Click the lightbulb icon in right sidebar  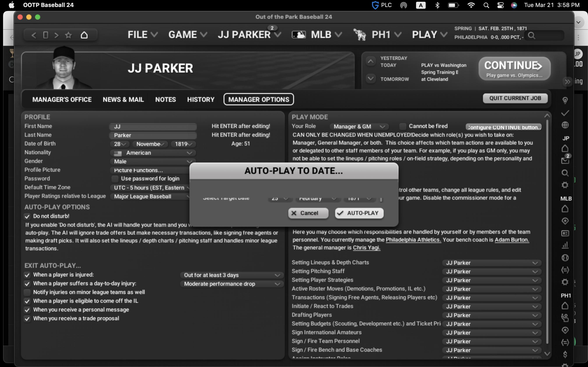click(565, 100)
